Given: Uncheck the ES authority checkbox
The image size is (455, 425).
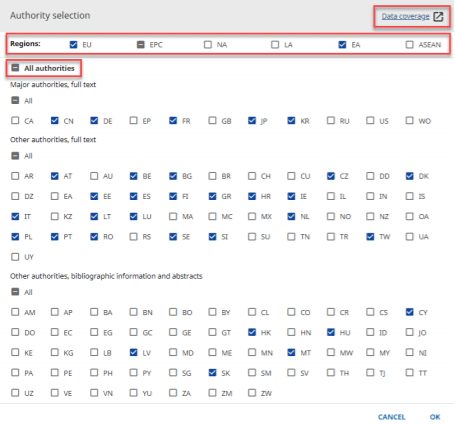Looking at the screenshot, I should click(133, 196).
